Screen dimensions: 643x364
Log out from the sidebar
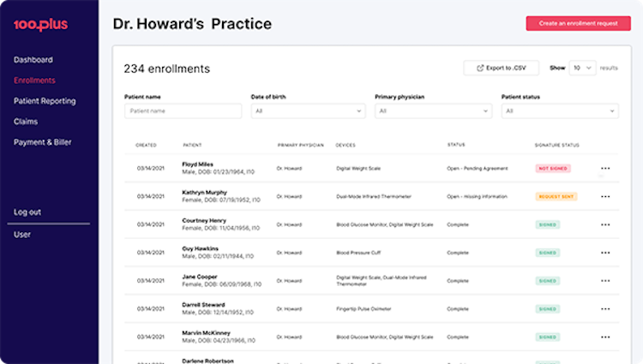27,212
